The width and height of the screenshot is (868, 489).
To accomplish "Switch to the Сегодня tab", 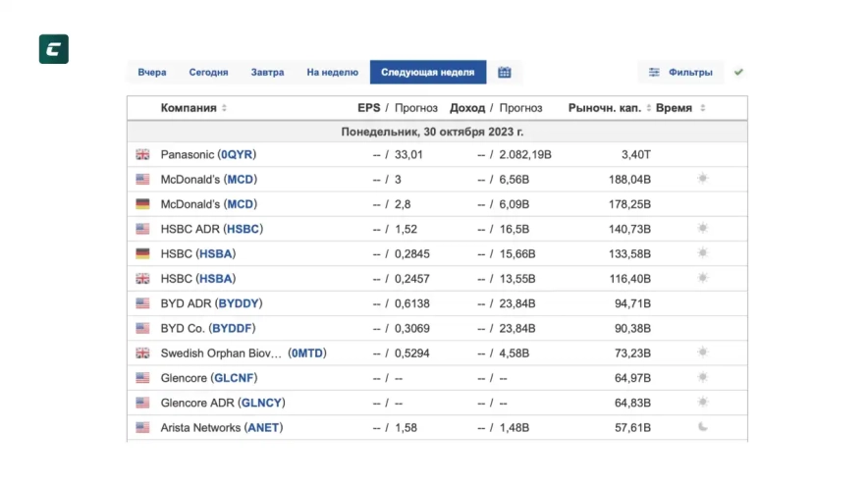I will point(208,73).
